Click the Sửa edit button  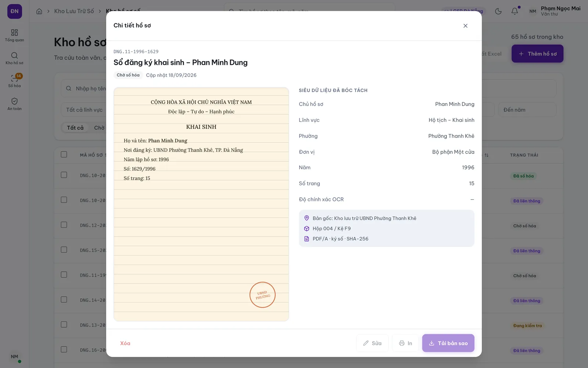pos(372,343)
